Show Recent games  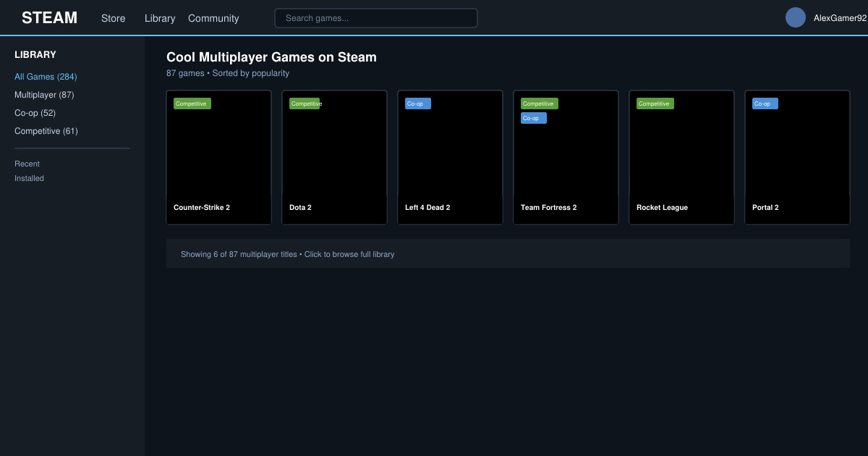click(27, 164)
